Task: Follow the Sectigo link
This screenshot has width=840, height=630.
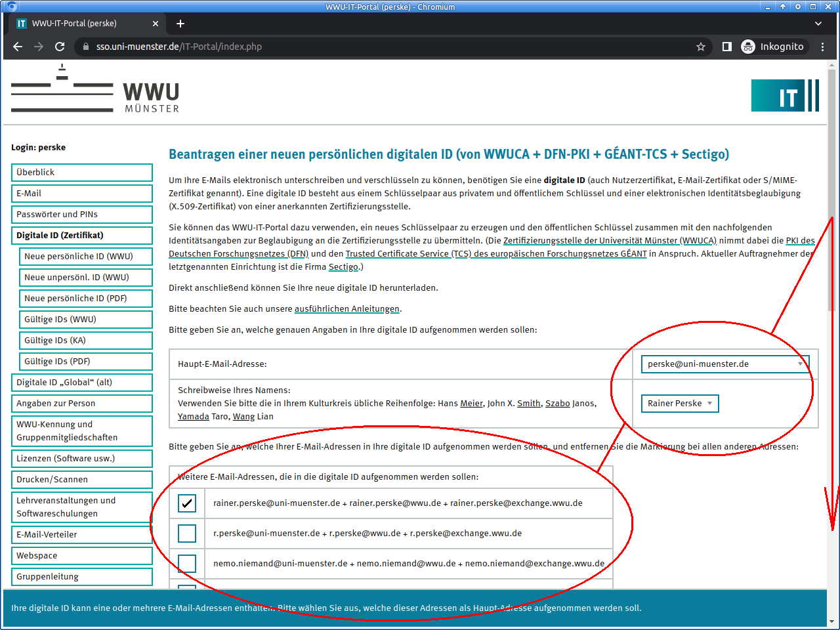Action: (x=343, y=267)
